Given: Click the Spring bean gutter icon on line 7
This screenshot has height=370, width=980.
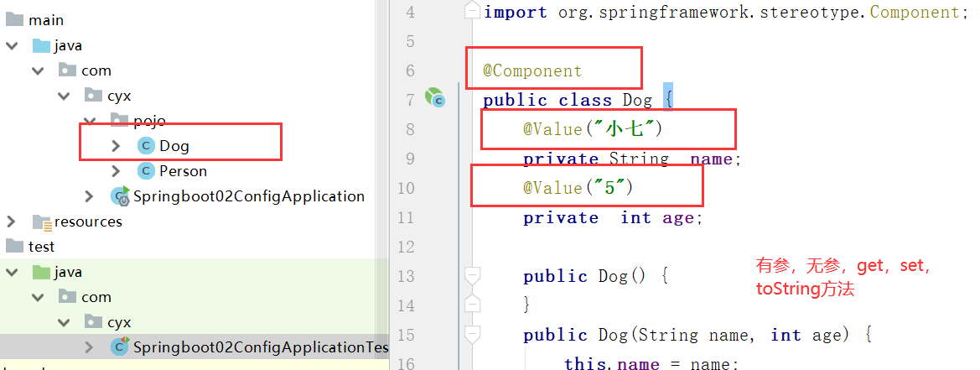Looking at the screenshot, I should pyautogui.click(x=435, y=97).
